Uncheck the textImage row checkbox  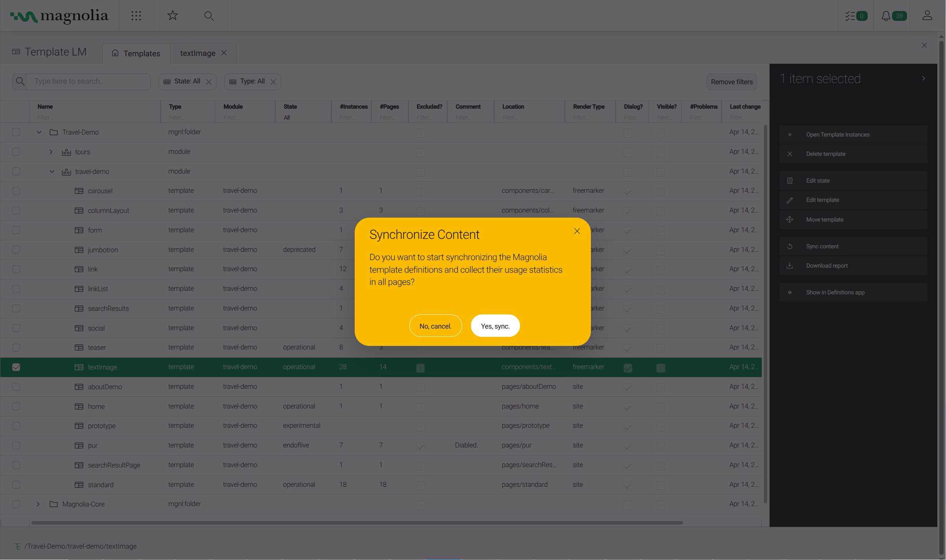[16, 367]
